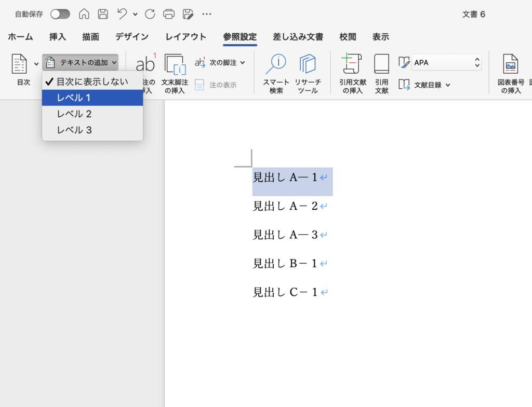Click the Redo circular arrow icon
The height and width of the screenshot is (407, 532).
(x=150, y=14)
